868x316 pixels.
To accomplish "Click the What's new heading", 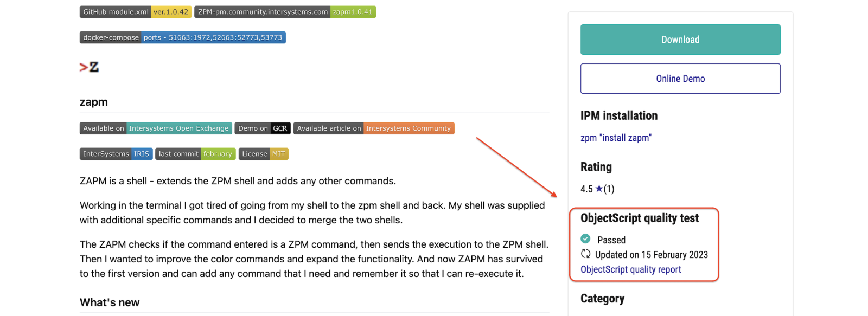I will pos(110,302).
